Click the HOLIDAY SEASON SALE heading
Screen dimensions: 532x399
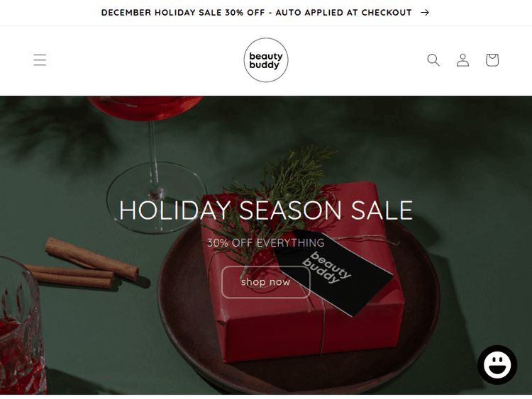pyautogui.click(x=266, y=210)
